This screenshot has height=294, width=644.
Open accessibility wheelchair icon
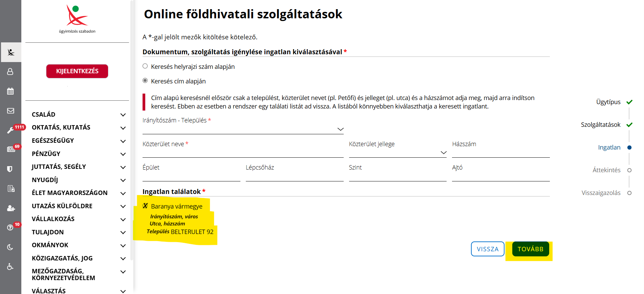pyautogui.click(x=10, y=267)
